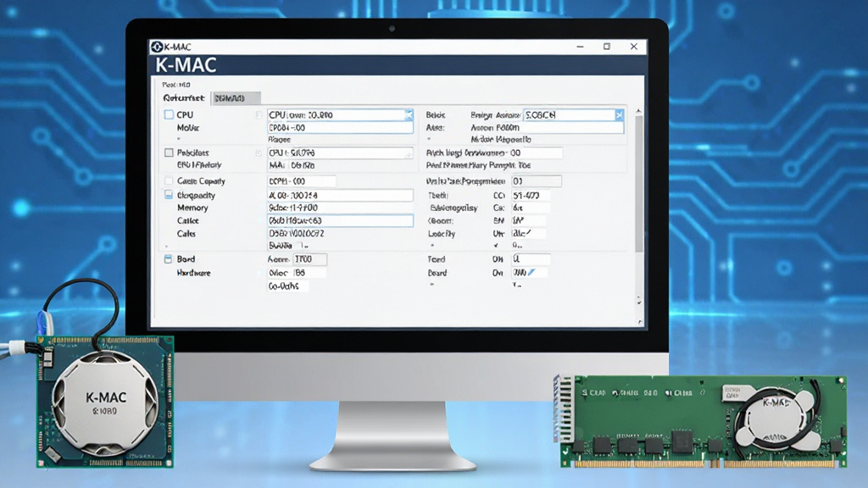Click the Memory value input field
The image size is (868, 488).
point(340,208)
